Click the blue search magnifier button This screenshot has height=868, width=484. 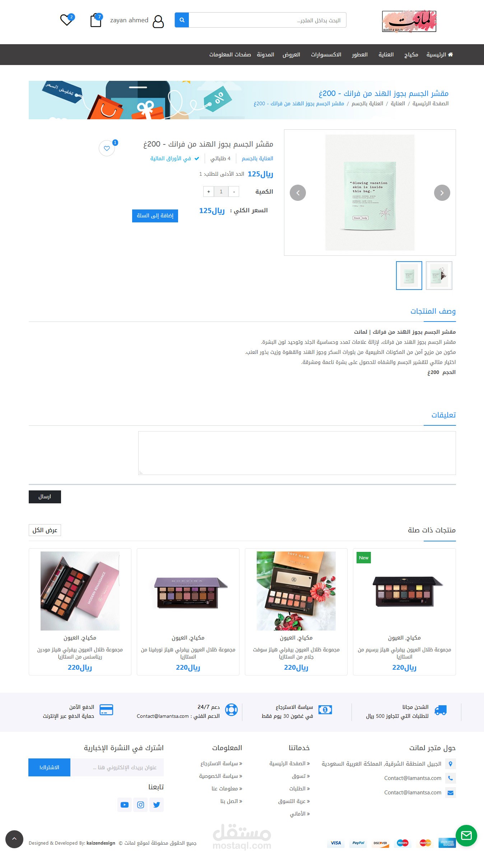pos(182,20)
